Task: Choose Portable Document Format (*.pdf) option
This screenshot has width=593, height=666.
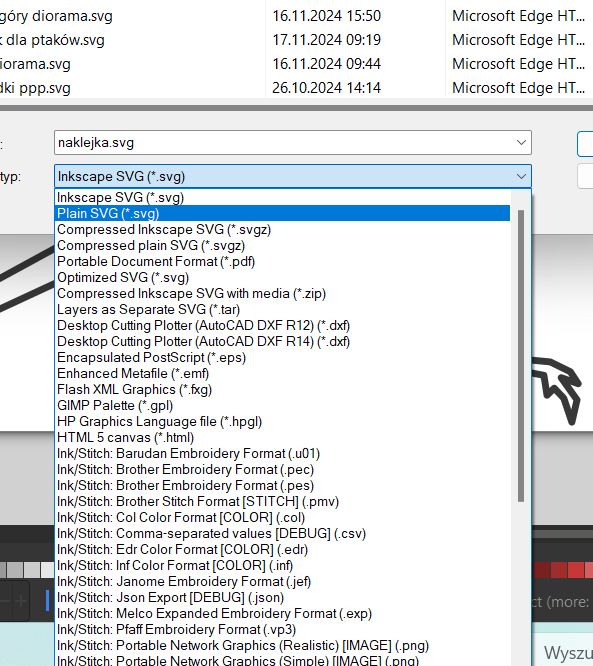Action: (282, 262)
